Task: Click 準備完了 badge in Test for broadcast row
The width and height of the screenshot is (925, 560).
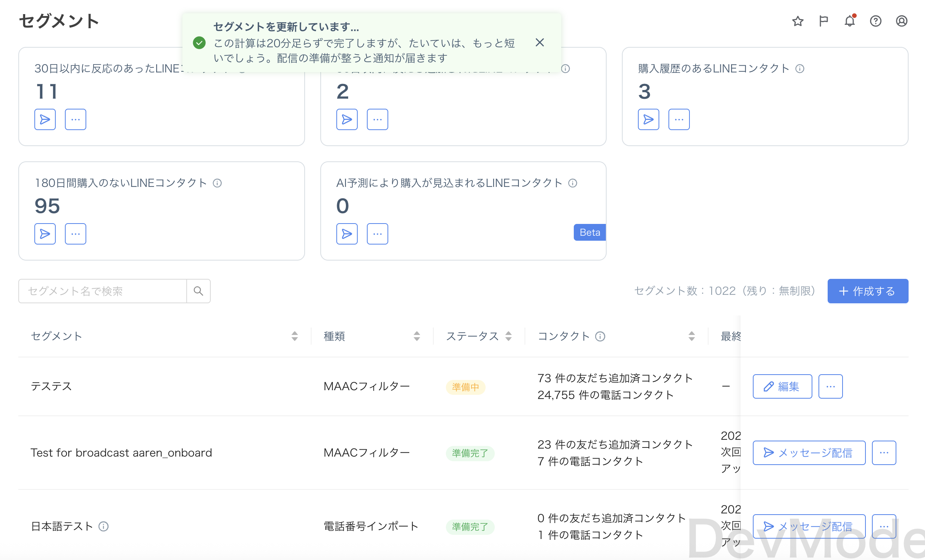Action: click(470, 453)
